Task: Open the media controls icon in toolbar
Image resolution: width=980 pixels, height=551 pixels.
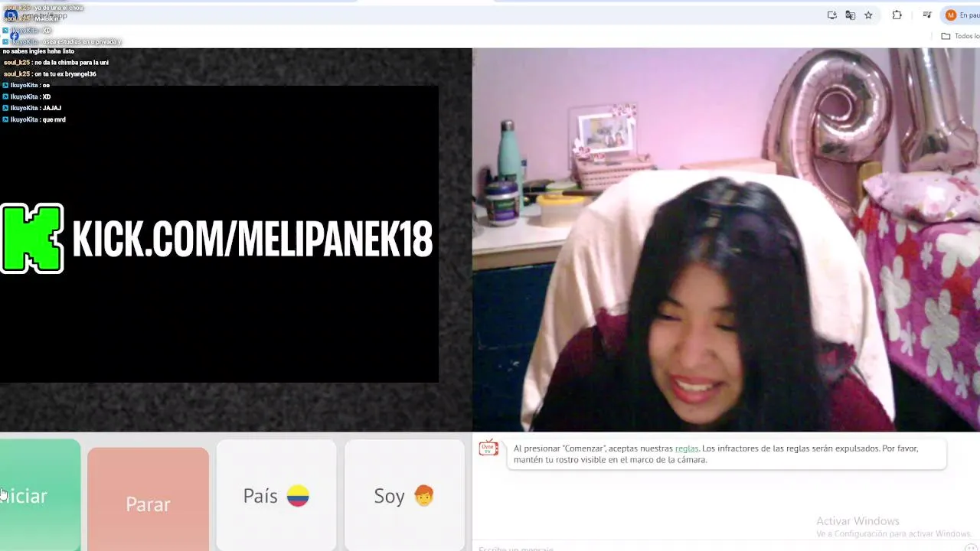Action: (x=927, y=15)
